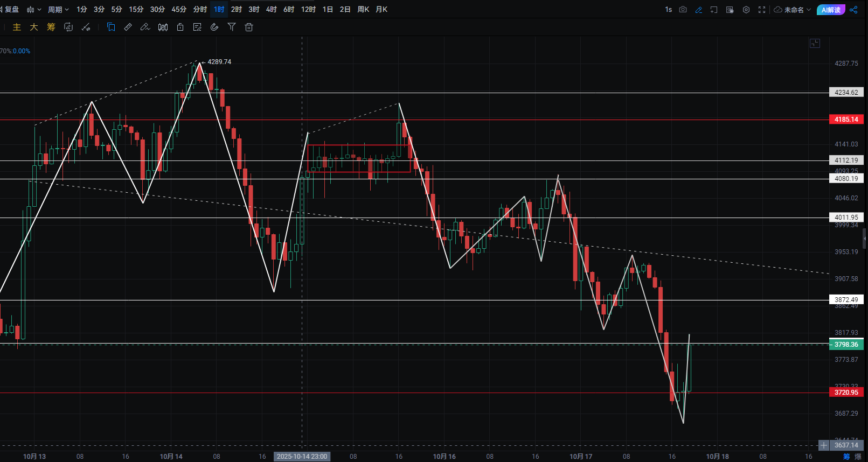Click the trash bin delete drawings icon
Screen dimensions: 868x462
click(249, 27)
